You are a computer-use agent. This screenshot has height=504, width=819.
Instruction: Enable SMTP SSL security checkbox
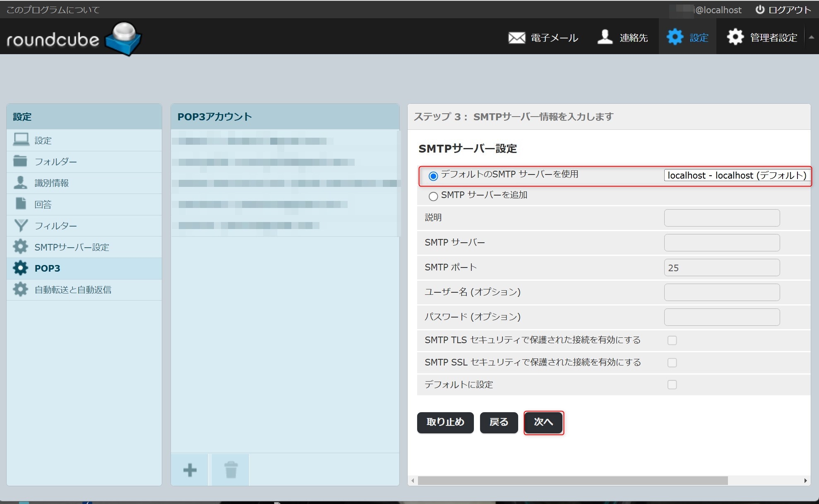672,363
